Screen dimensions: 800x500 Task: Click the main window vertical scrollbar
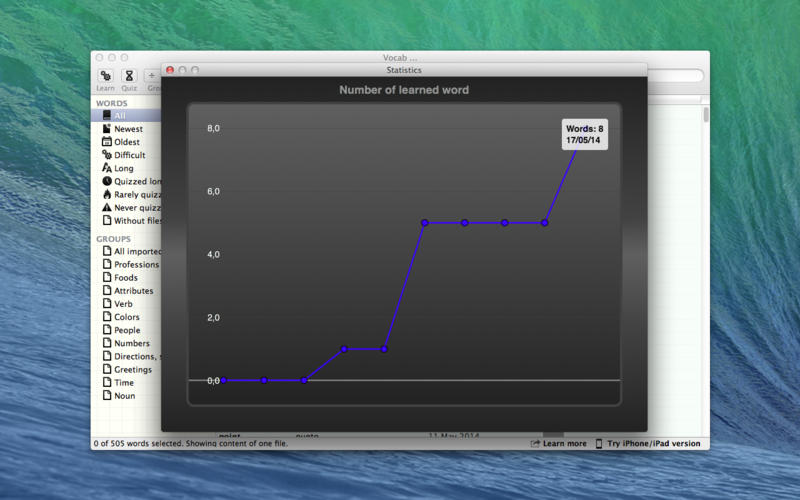pos(705,115)
